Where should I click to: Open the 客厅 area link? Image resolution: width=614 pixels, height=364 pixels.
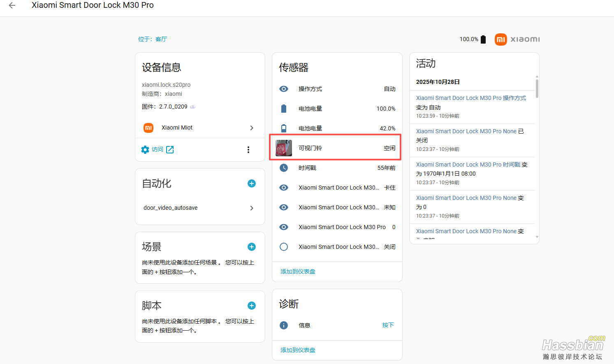[161, 39]
